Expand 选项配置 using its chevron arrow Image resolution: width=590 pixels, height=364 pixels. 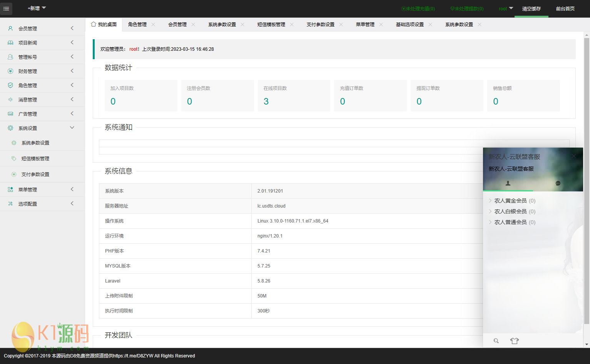tap(72, 203)
